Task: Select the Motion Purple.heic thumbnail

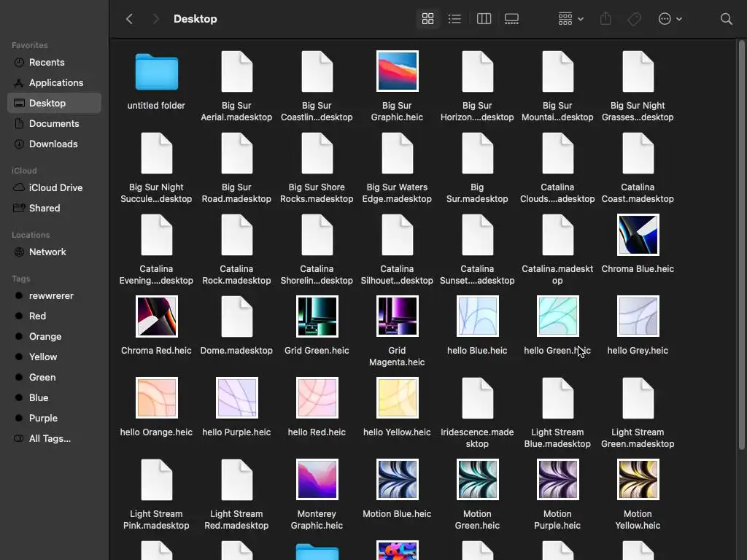Action: (558, 480)
